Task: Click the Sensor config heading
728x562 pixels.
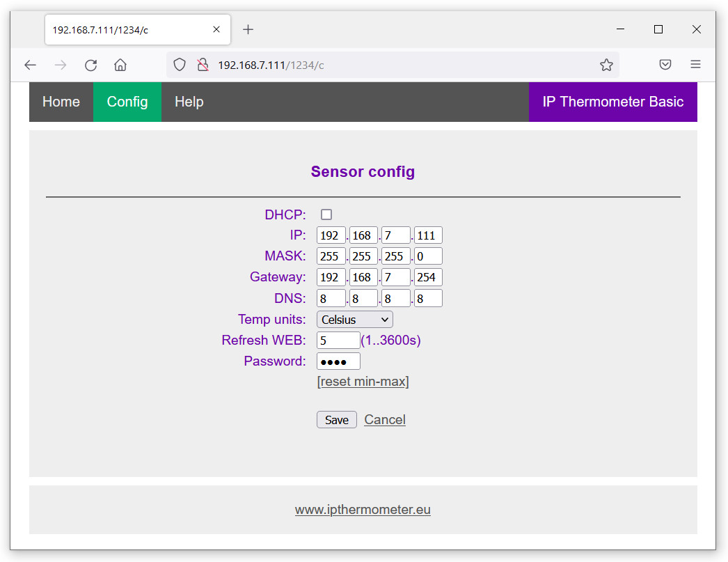Action: [363, 171]
